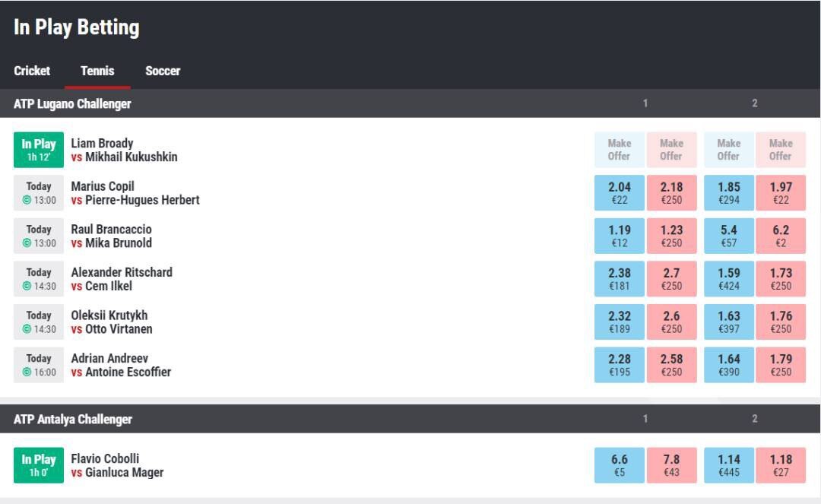Click clock icon beside Alexander Ritschard match
The width and height of the screenshot is (821, 504).
coord(27,286)
